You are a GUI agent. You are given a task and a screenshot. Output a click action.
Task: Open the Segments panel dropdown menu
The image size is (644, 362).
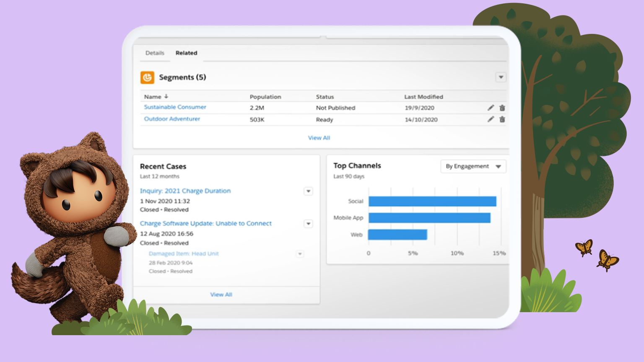click(501, 77)
